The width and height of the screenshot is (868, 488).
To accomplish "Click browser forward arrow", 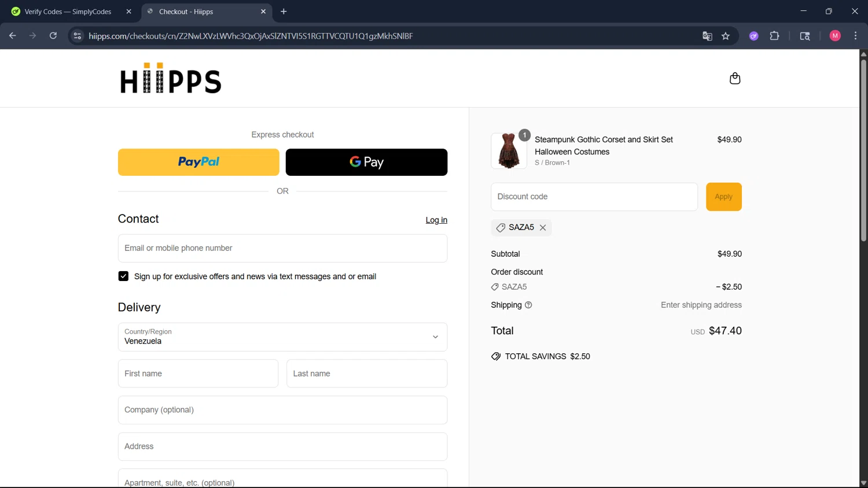I will tap(33, 36).
